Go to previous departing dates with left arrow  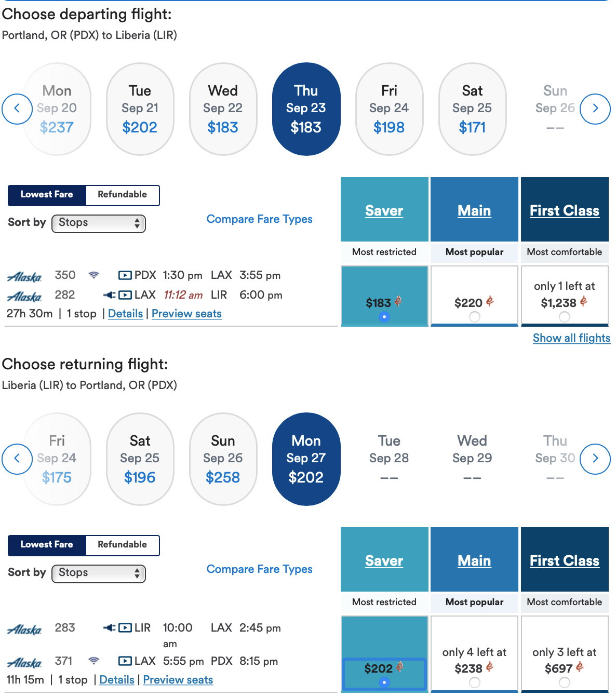coord(17,109)
